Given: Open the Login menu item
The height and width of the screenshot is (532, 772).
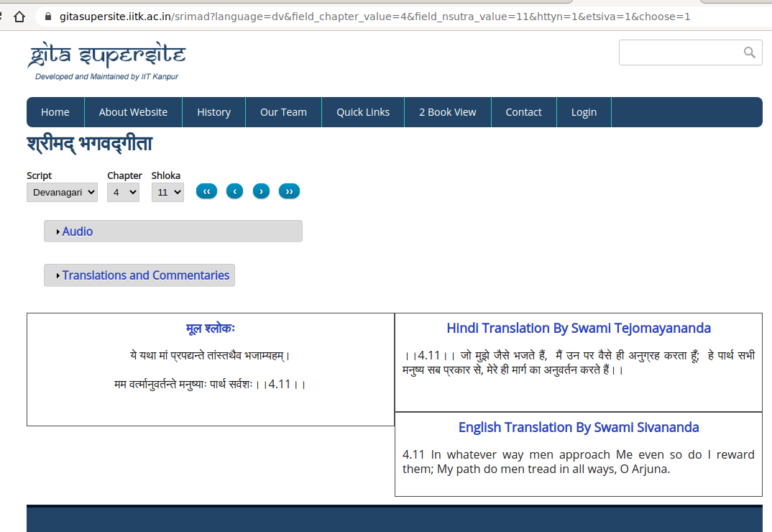Looking at the screenshot, I should 584,112.
